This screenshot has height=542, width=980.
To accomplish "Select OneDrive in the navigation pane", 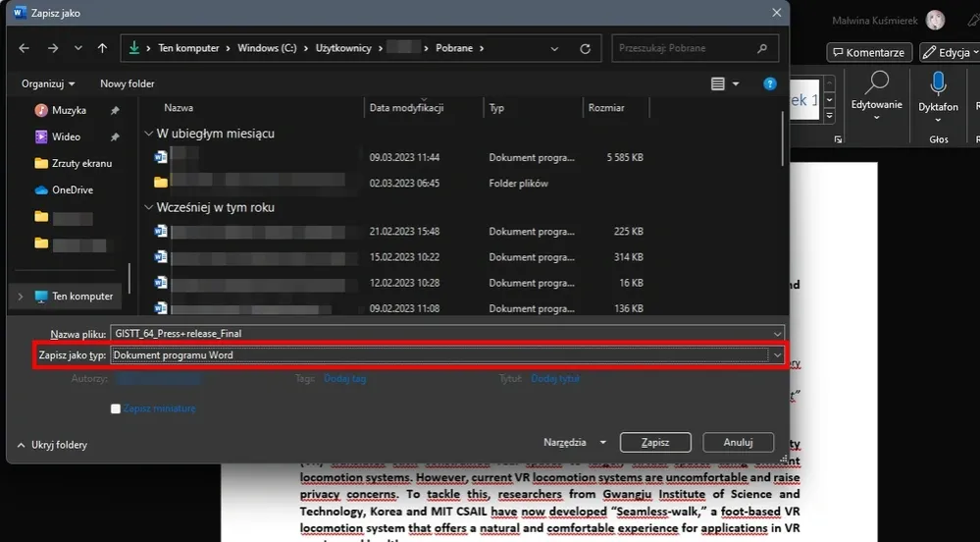I will coord(72,190).
